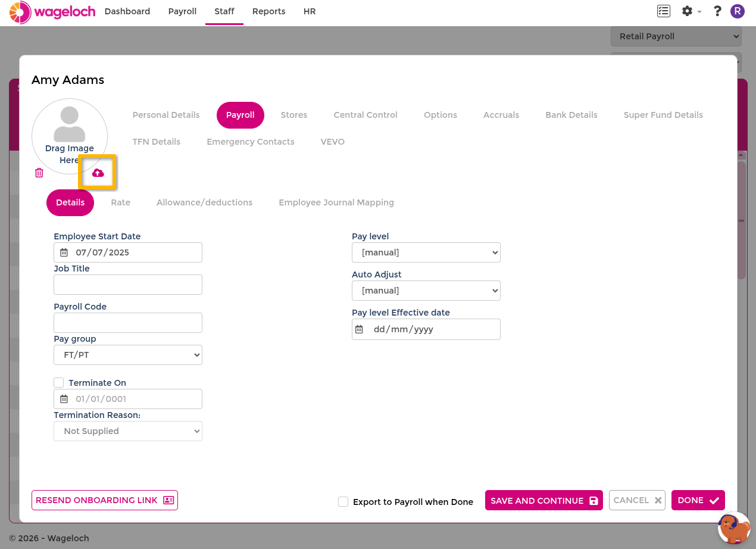Viewport: 756px width, 549px height.
Task: Click the Wageloch logo
Action: pyautogui.click(x=52, y=12)
